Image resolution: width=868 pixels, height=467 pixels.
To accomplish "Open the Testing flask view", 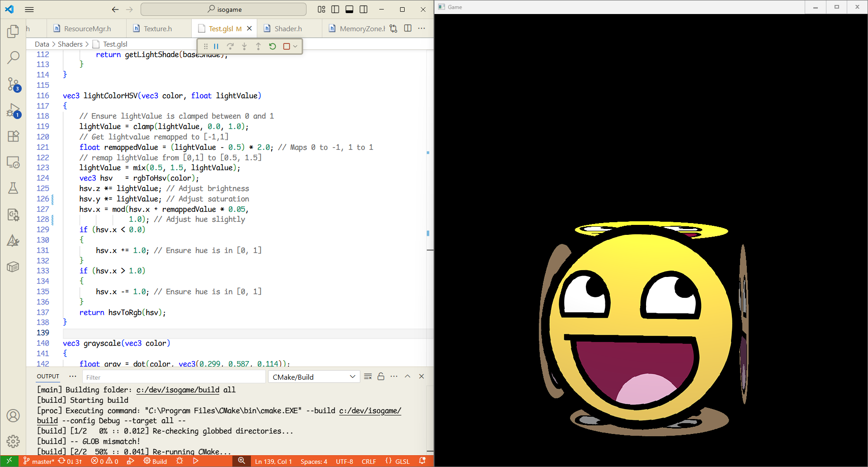I will tap(13, 188).
